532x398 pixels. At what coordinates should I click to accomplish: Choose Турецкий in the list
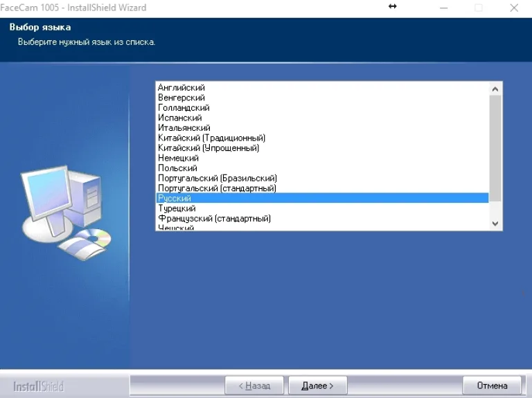point(322,208)
